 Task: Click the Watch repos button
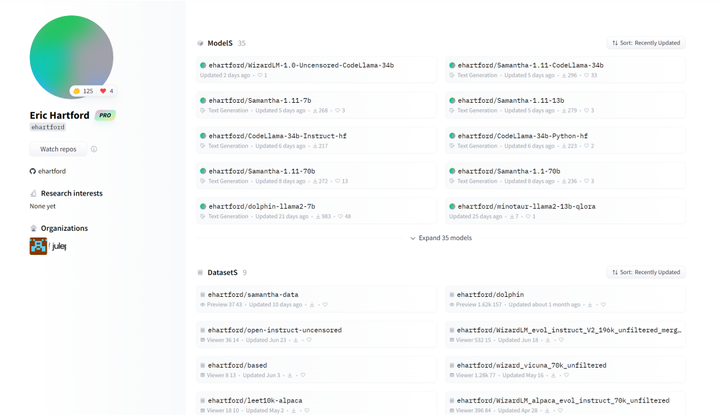[x=58, y=149]
